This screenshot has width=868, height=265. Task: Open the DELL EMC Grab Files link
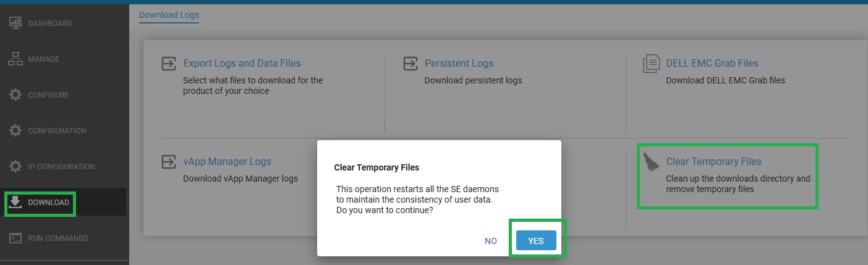(x=712, y=63)
